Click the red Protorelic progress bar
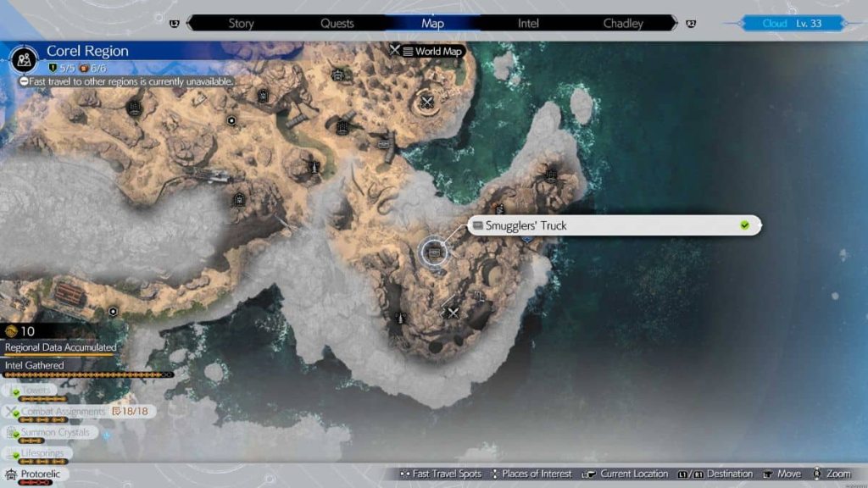Image resolution: width=868 pixels, height=488 pixels. [36, 482]
